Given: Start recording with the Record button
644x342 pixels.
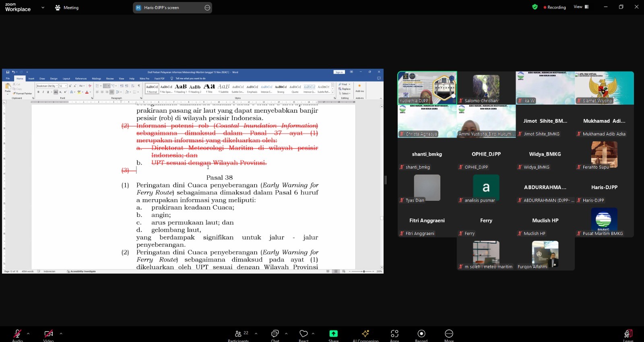Looking at the screenshot, I should coord(421,334).
